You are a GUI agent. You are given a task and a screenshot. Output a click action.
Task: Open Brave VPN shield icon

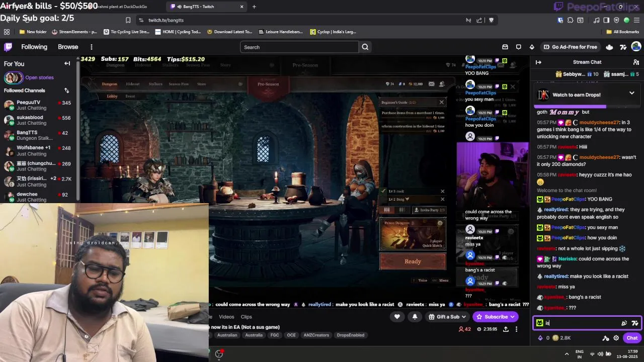(616, 20)
